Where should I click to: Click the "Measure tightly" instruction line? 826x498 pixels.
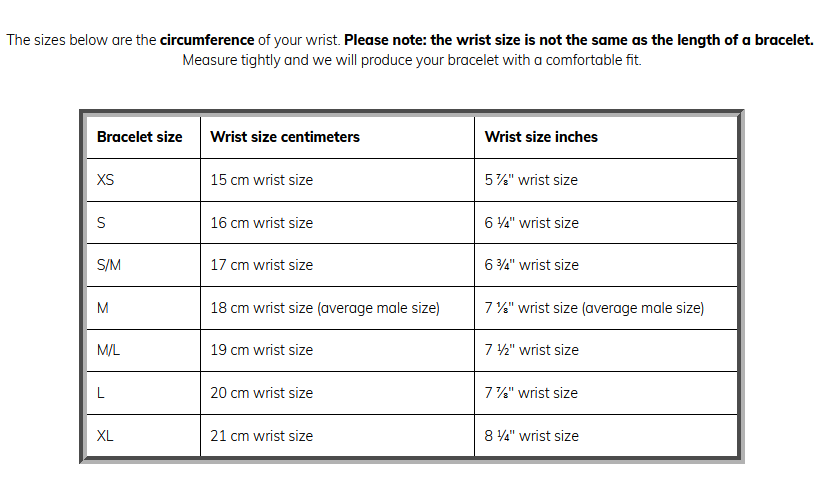tap(412, 60)
